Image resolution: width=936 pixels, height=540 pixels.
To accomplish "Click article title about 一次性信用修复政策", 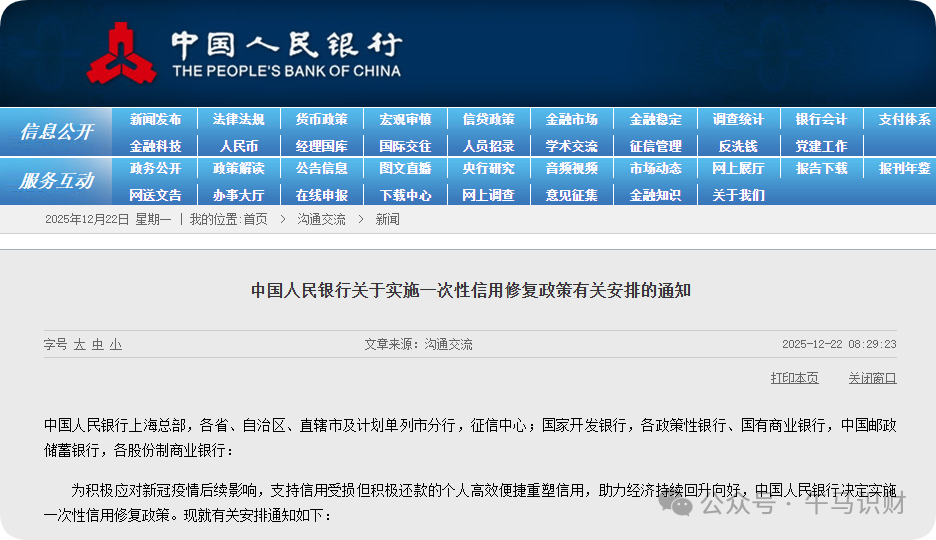I will pyautogui.click(x=470, y=291).
